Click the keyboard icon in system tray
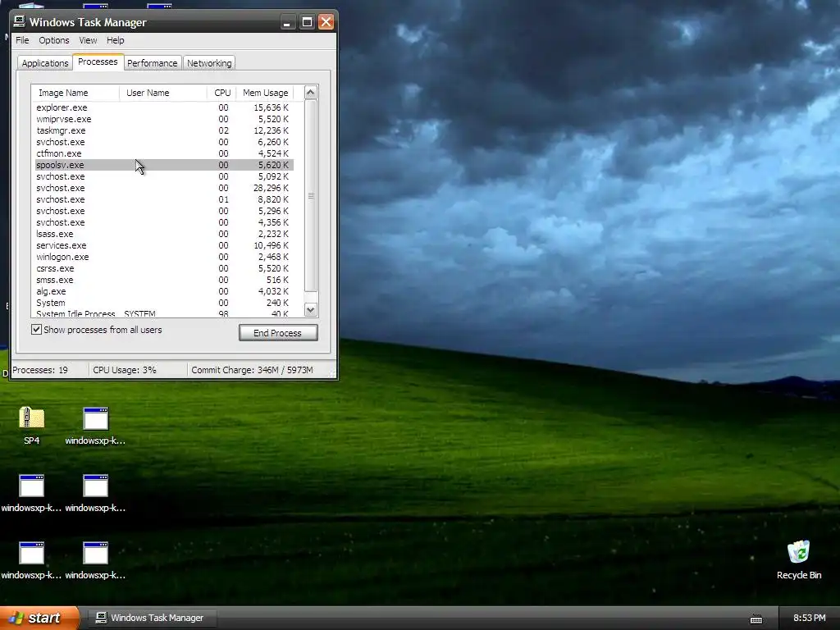 tap(756, 619)
